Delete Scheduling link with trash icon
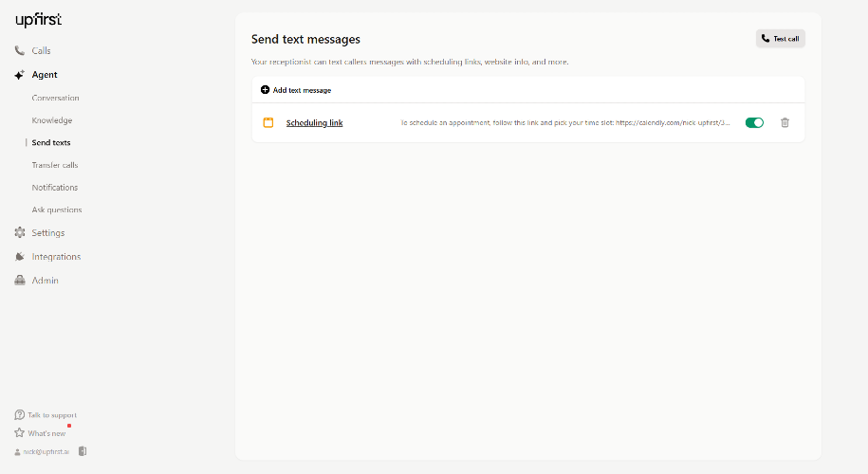The width and height of the screenshot is (868, 474). tap(785, 122)
